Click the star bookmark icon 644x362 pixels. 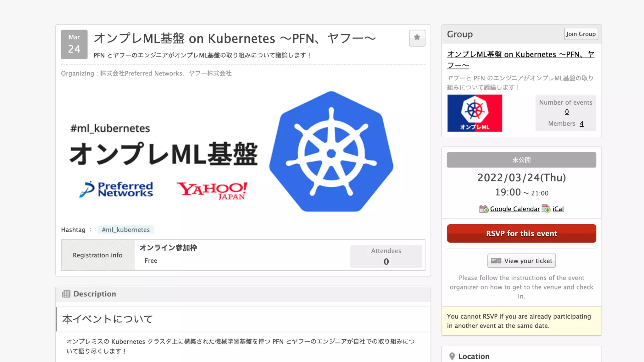(417, 38)
